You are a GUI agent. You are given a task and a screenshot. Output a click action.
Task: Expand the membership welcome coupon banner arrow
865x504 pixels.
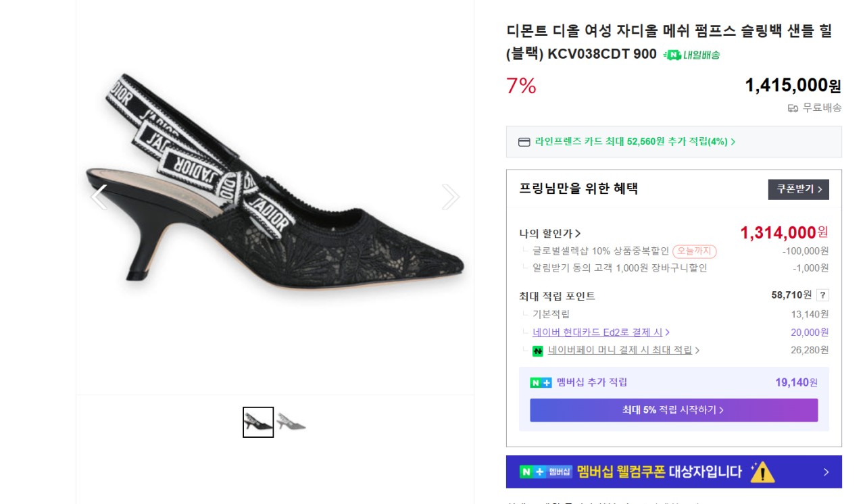(826, 472)
